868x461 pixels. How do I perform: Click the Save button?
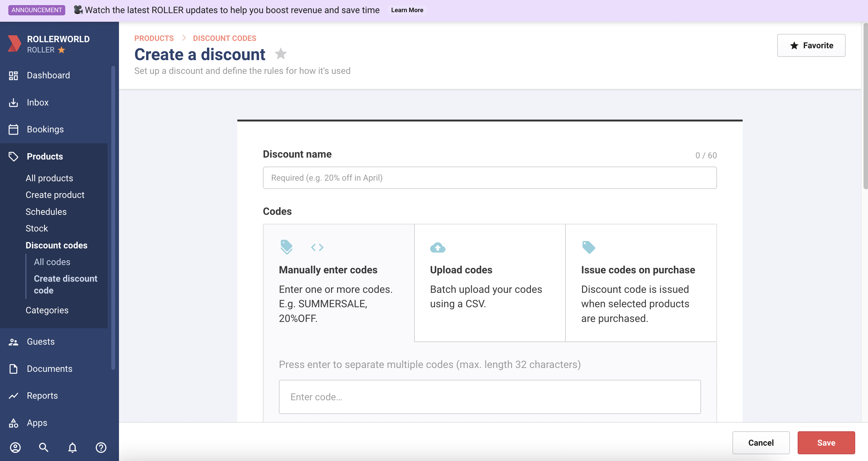[826, 443]
